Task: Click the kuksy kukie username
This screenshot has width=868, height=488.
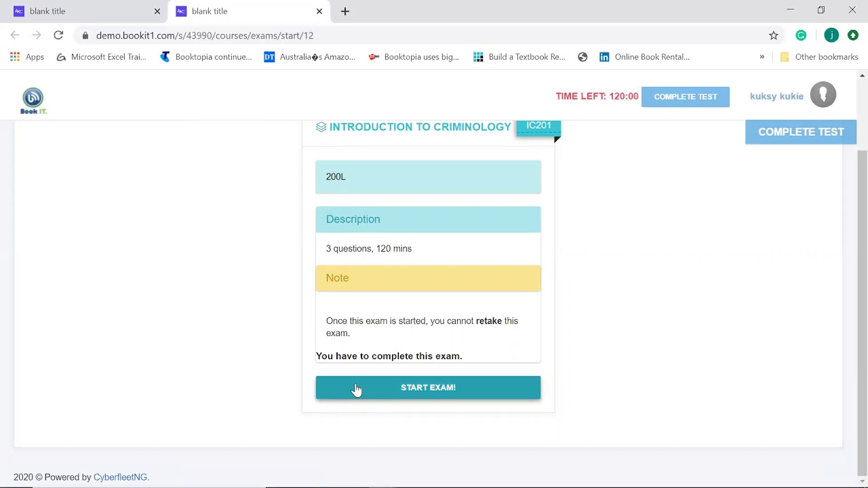Action: (x=776, y=96)
